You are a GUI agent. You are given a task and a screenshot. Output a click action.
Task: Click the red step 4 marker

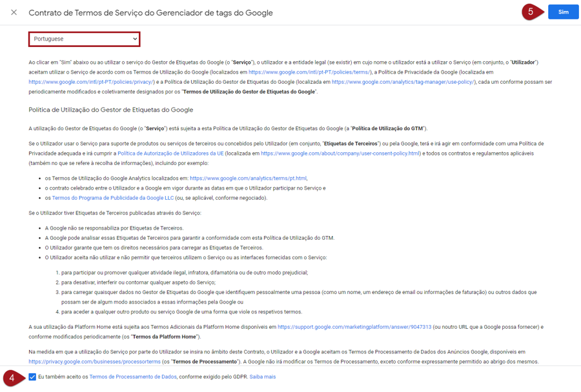[x=12, y=378]
